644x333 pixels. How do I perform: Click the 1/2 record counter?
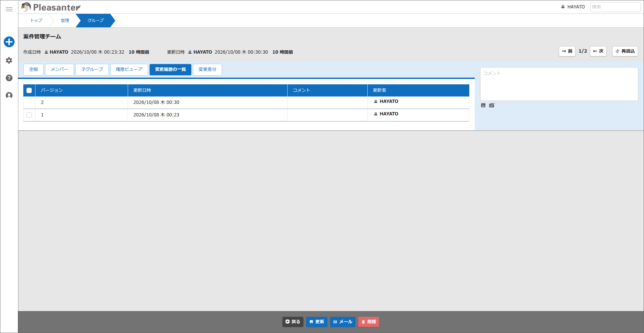tap(583, 51)
